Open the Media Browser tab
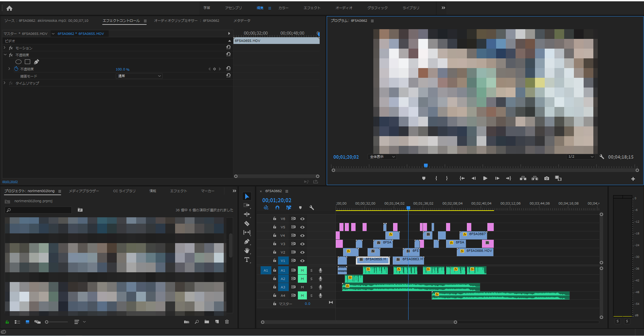644x336 pixels. 84,191
